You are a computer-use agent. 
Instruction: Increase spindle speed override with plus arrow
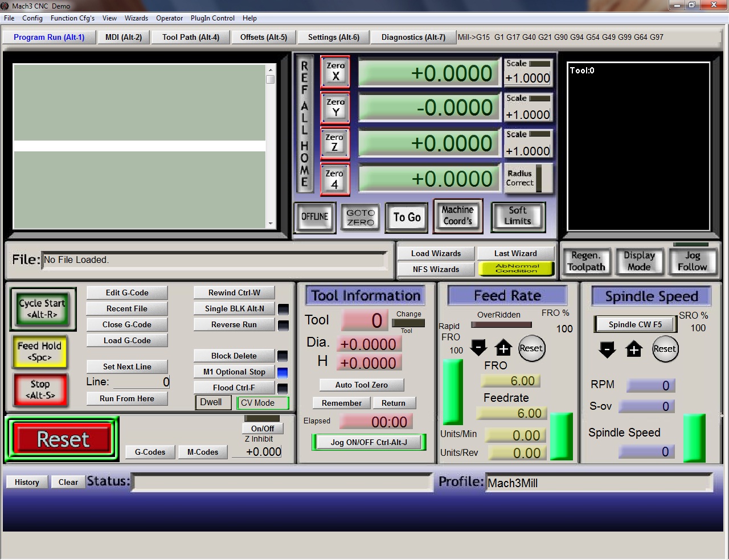coord(634,349)
